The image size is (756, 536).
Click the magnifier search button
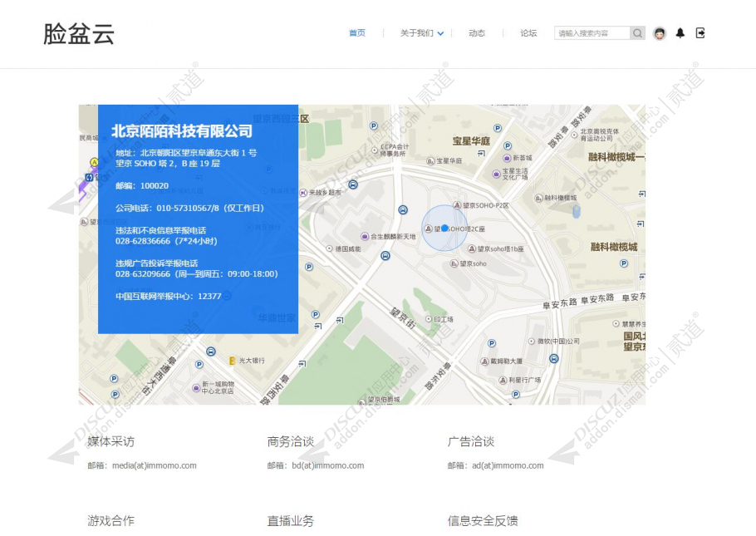(637, 32)
